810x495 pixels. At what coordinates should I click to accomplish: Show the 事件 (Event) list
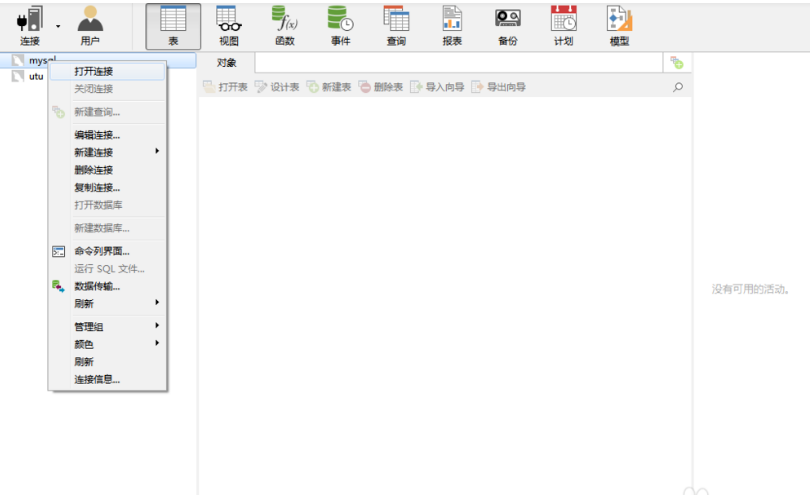tap(340, 26)
